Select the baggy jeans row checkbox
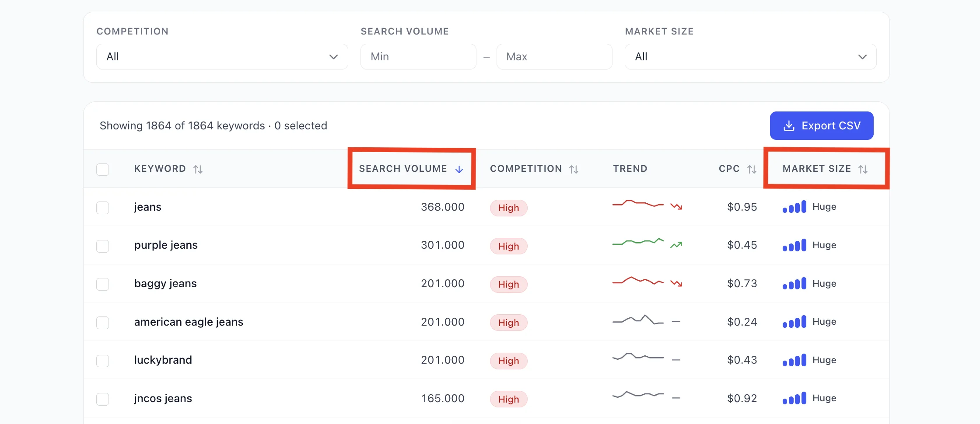Screen dimensions: 980x424 point(103,284)
